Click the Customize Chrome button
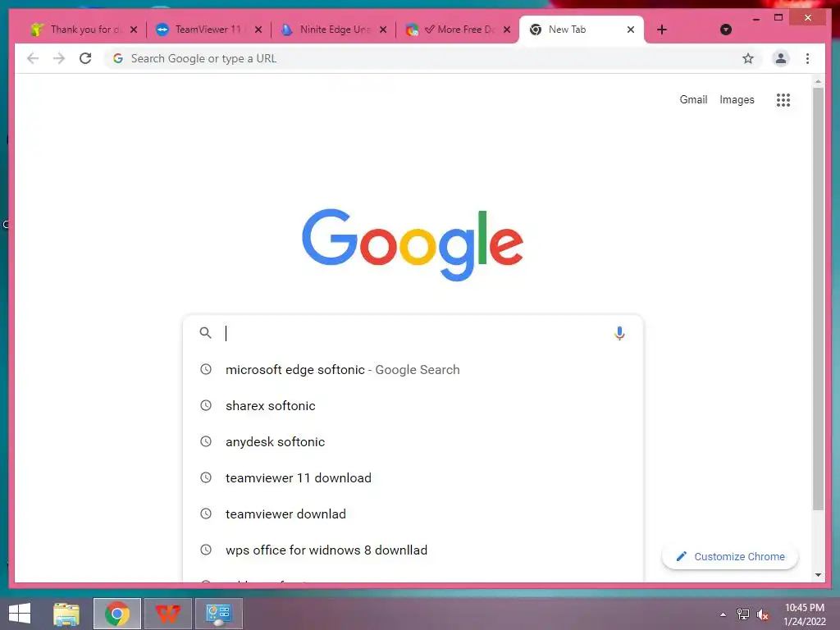 coord(729,557)
